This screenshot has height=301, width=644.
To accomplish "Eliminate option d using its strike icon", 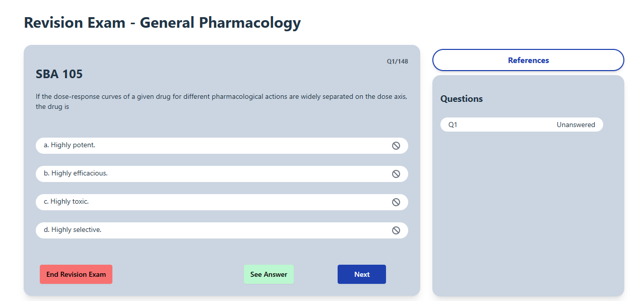I will [396, 230].
